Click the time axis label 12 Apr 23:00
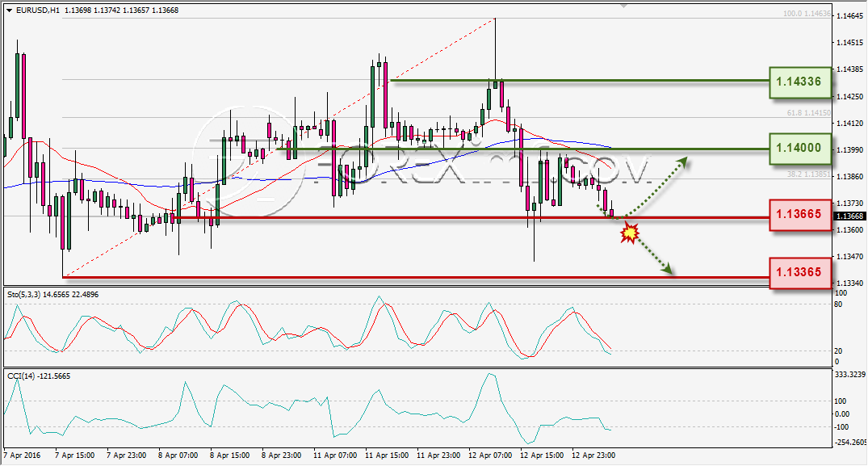The width and height of the screenshot is (868, 466). tap(593, 456)
